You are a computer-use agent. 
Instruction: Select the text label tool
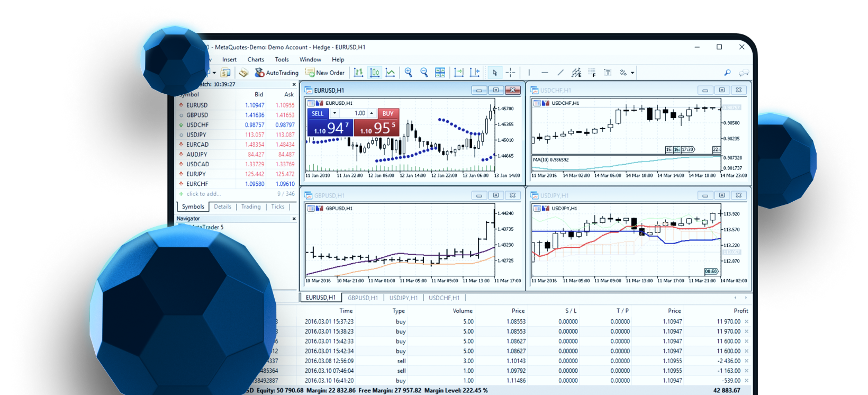(x=608, y=73)
